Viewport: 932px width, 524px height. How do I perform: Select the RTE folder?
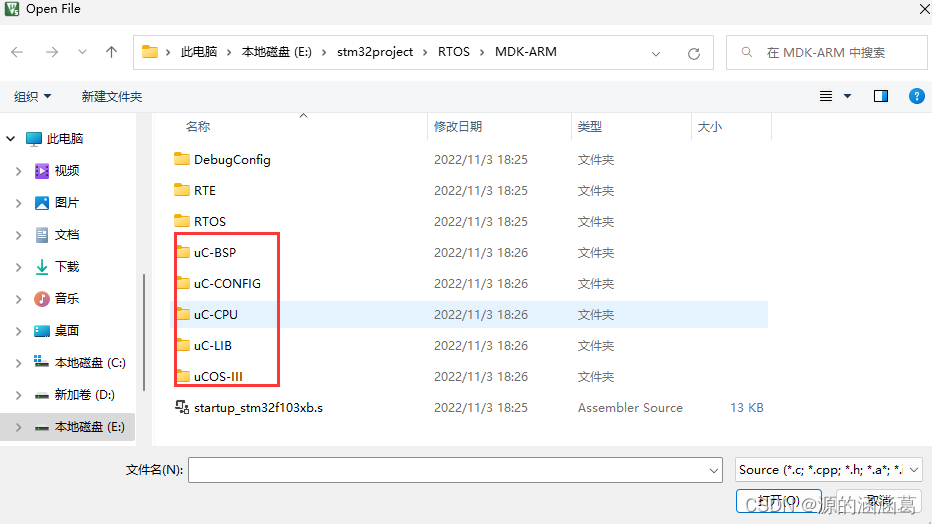204,191
